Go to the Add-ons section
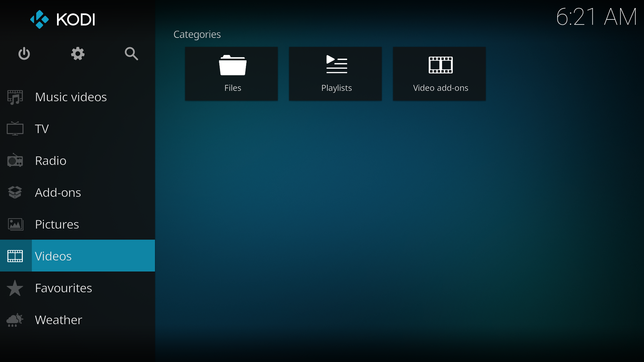Screen dimensions: 644x362 pos(58,192)
